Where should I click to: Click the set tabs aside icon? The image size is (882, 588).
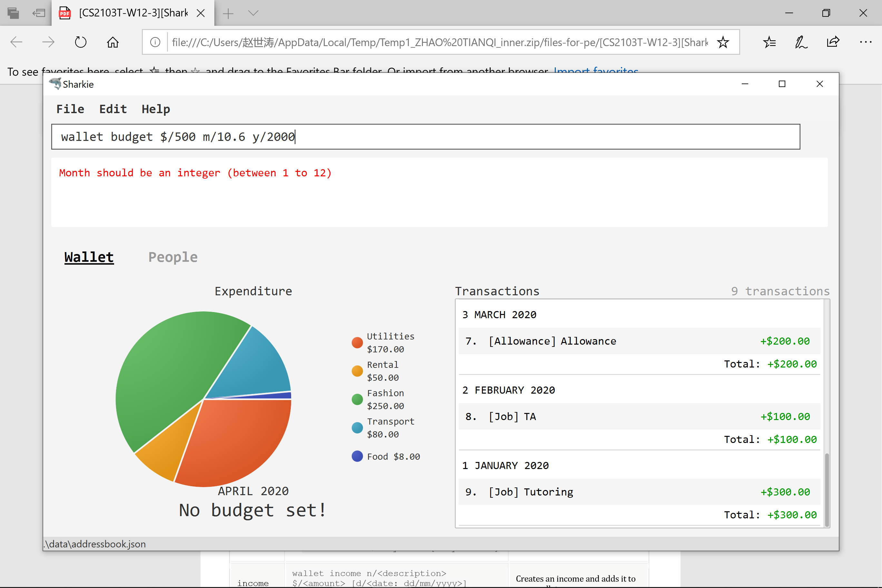point(39,13)
